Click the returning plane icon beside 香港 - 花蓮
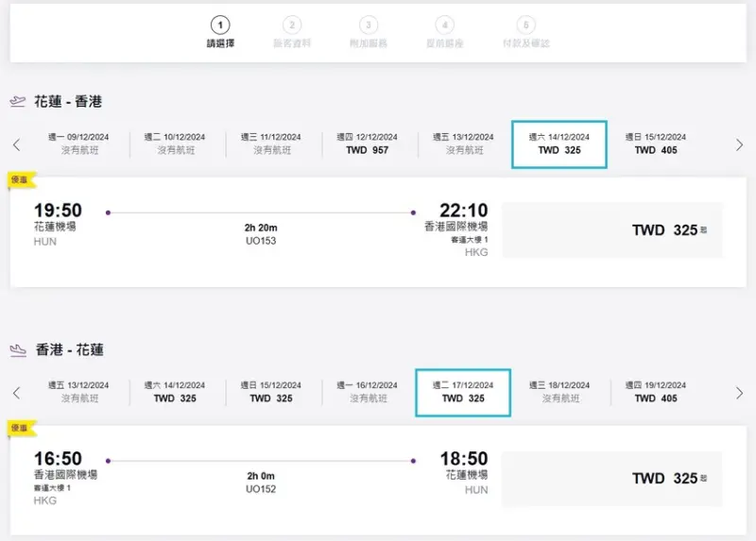Screen dimensions: 756x541 coord(17,349)
